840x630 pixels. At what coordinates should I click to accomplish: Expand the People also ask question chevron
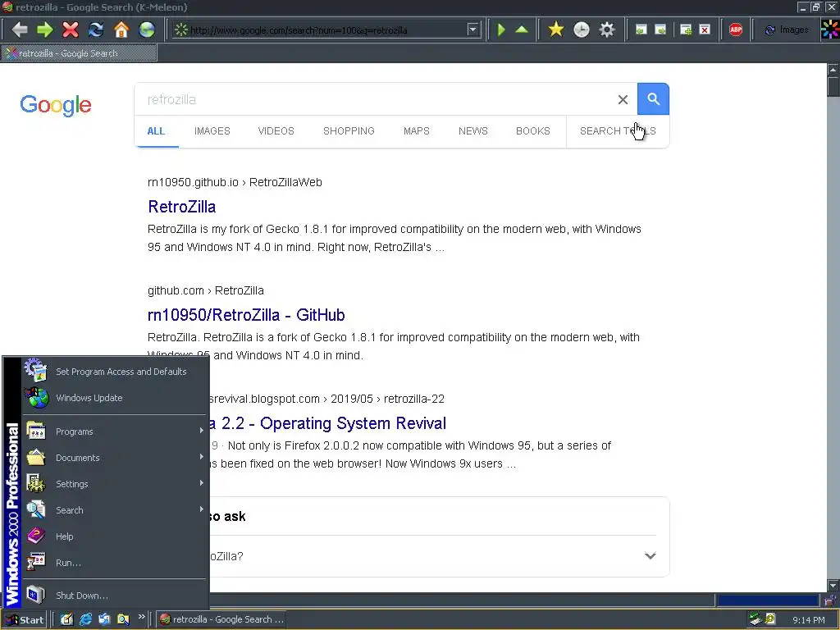coord(650,556)
